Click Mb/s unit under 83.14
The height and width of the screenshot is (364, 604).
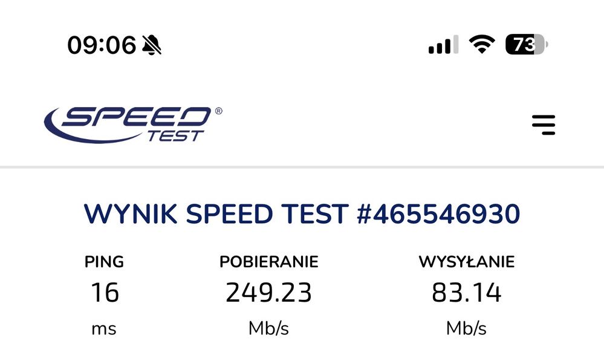(x=466, y=329)
